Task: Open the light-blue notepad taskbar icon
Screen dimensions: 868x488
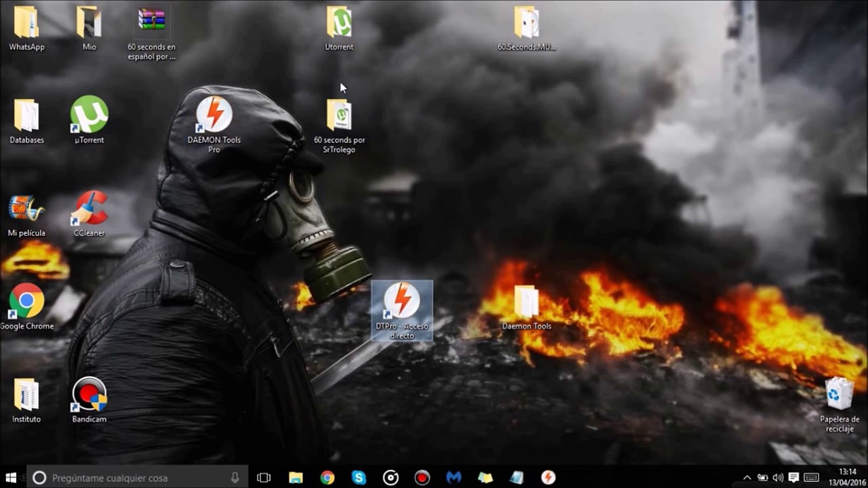Action: 517,478
